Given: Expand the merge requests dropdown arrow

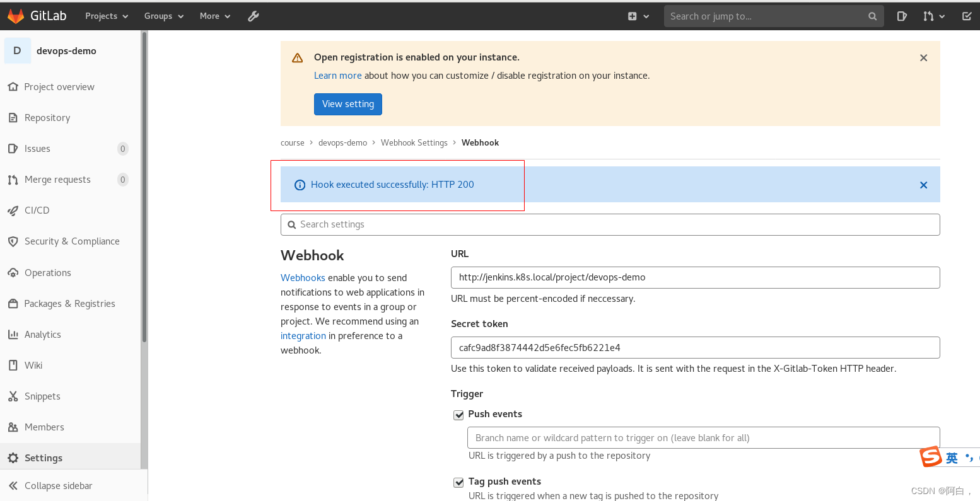Looking at the screenshot, I should pos(942,16).
